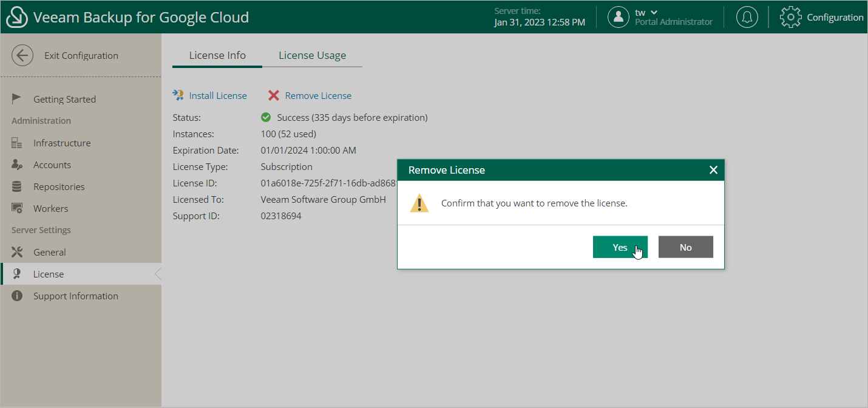Cancel removal with the No button
868x408 pixels.
coord(685,247)
